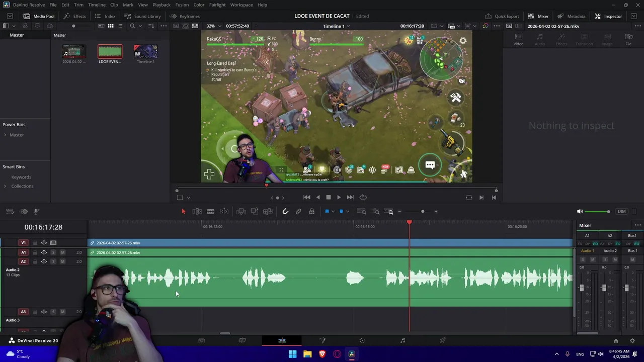Viewport: 644px width, 362px height.
Task: Expand the Collections smart bin
Action: click(x=5, y=186)
